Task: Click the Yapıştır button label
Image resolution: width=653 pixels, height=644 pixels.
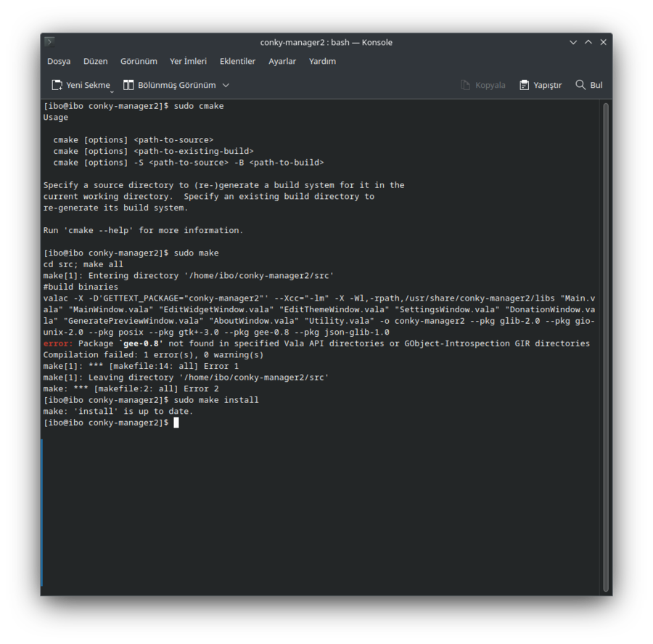Action: [548, 85]
